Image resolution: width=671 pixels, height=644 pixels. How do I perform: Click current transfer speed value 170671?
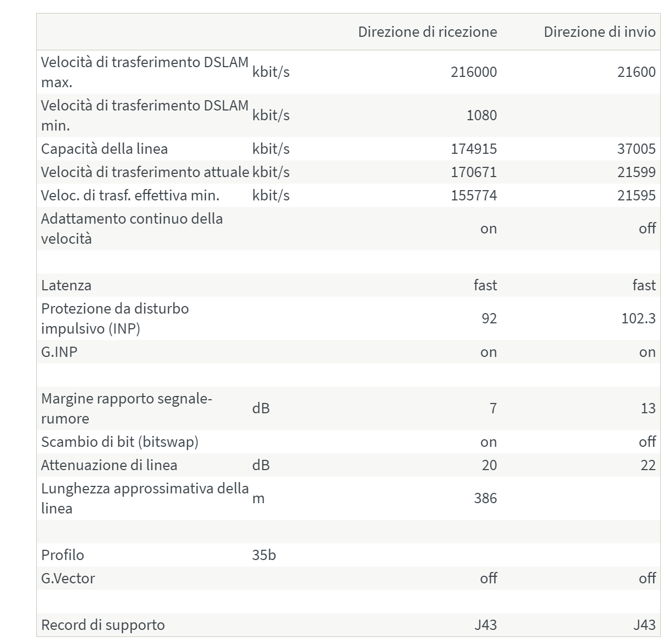(473, 172)
